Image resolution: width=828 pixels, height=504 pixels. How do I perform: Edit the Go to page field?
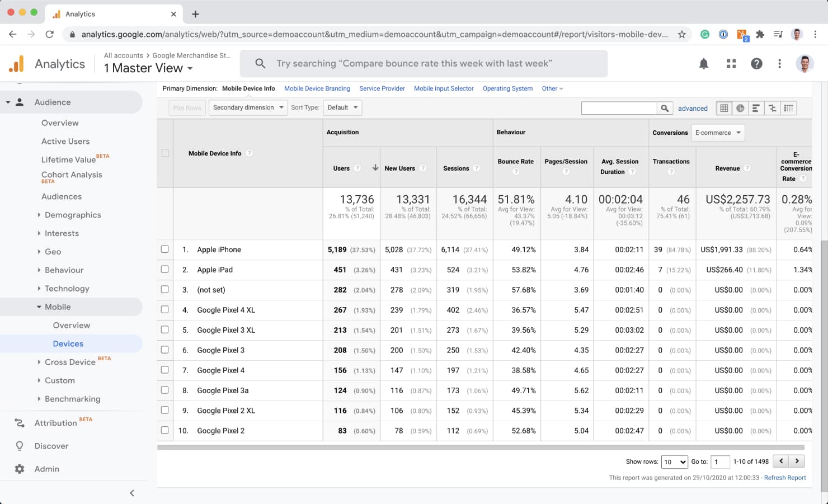pyautogui.click(x=720, y=461)
